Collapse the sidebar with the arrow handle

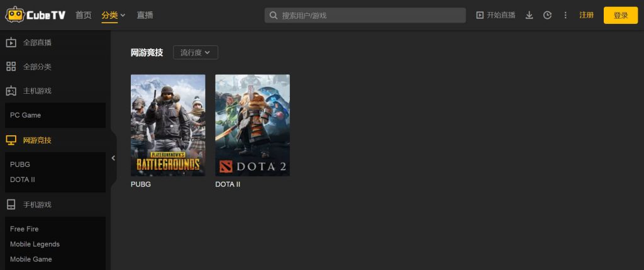click(x=113, y=158)
